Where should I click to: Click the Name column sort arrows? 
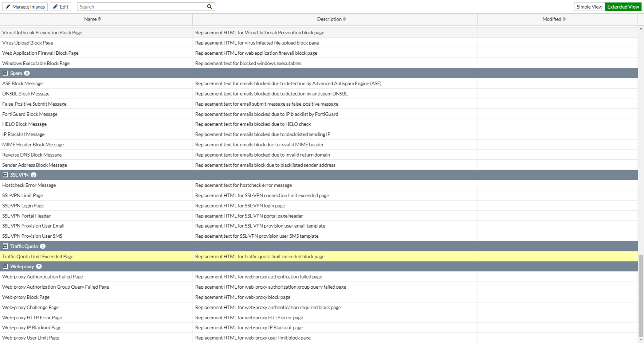pos(100,19)
